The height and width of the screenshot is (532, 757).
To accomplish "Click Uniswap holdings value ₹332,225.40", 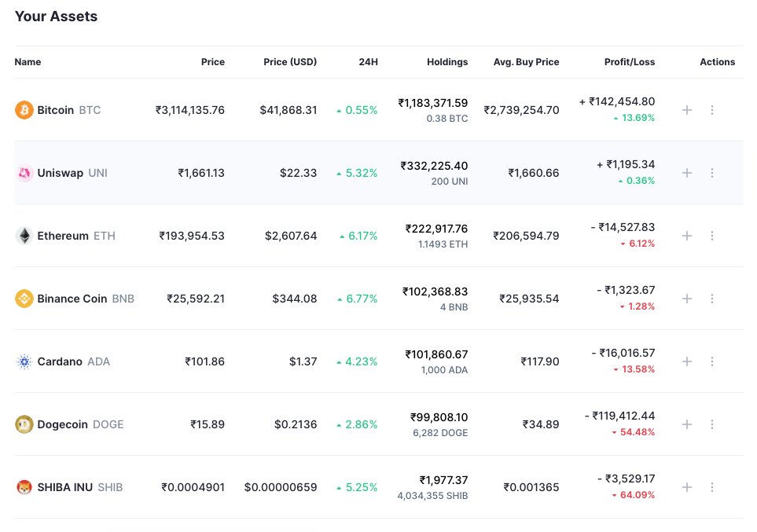I will pos(434,166).
